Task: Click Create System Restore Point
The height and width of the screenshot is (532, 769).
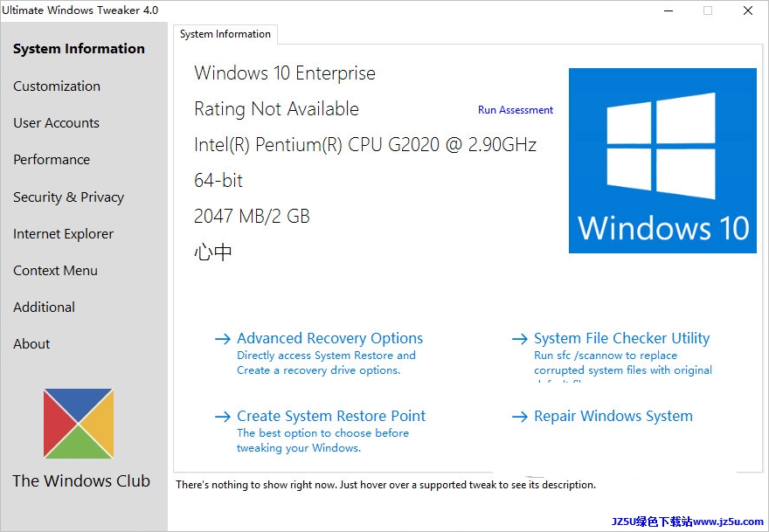Action: point(331,417)
